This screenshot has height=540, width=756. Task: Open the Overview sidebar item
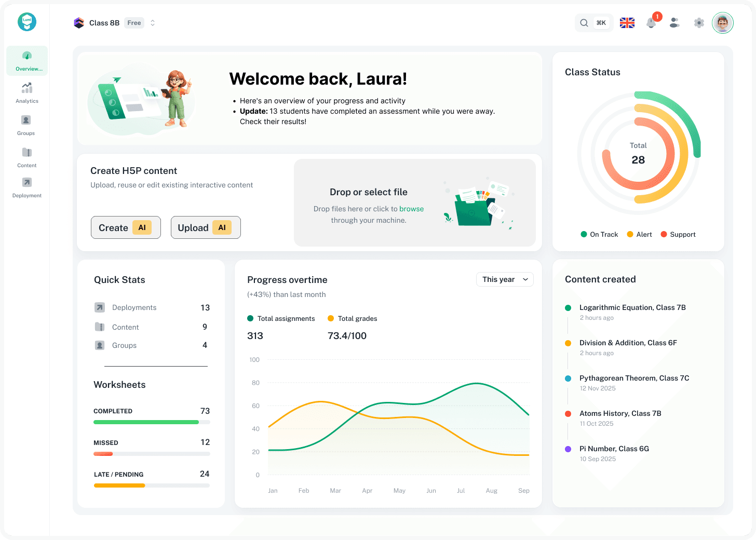click(x=27, y=61)
